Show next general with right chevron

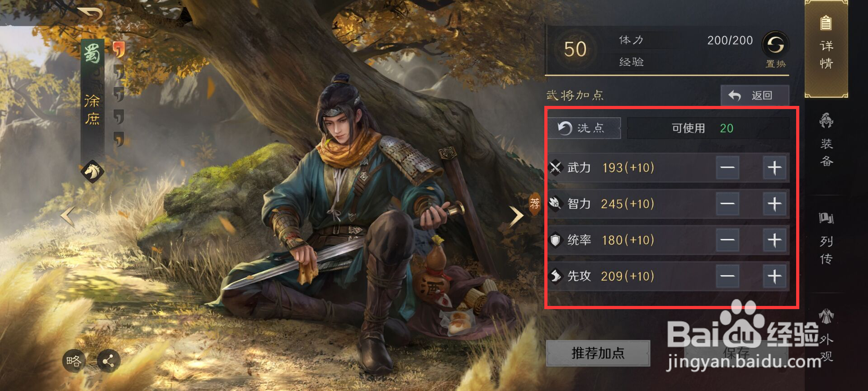tap(516, 216)
